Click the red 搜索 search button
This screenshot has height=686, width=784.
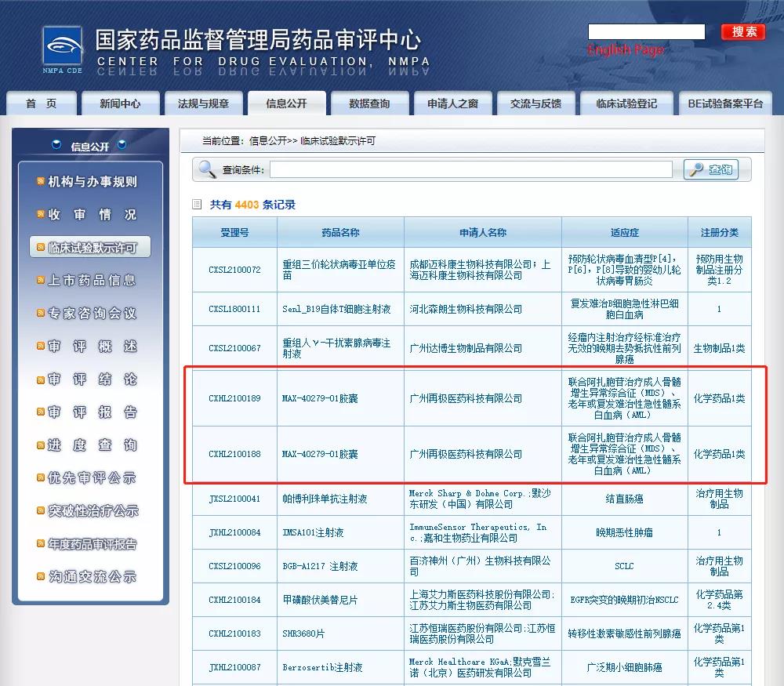[742, 32]
